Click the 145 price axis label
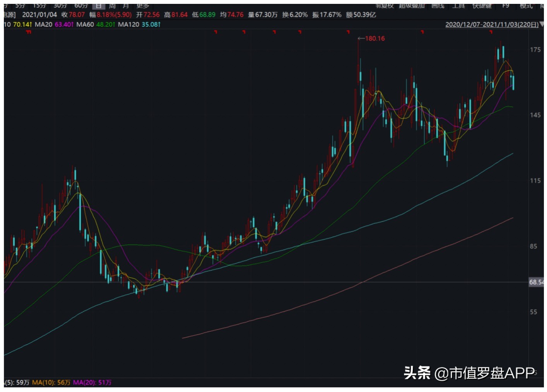 coord(535,115)
